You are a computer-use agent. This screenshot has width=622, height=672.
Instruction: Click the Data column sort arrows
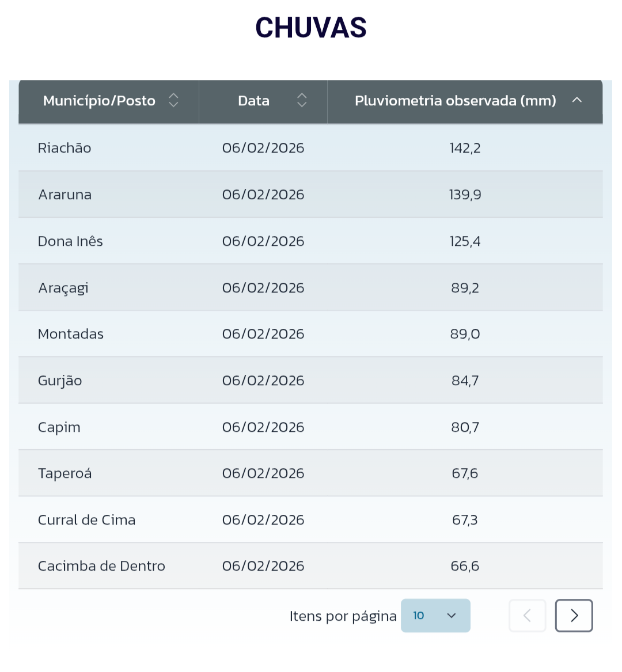point(302,101)
